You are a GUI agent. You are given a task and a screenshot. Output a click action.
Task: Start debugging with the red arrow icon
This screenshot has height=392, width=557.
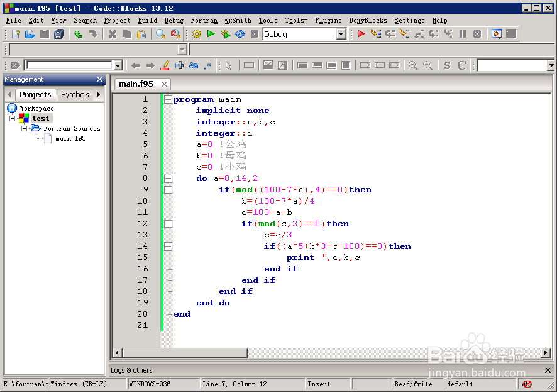point(361,34)
